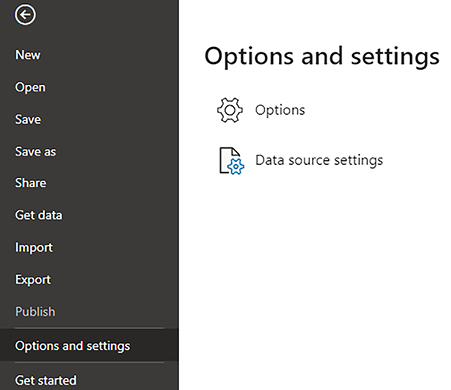The width and height of the screenshot is (451, 390).
Task: Open the Get started menu item
Action: coord(46,380)
